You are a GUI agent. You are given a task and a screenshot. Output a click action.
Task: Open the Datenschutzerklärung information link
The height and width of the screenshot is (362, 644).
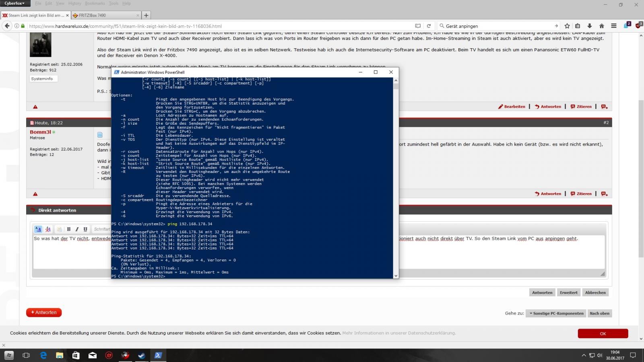[399, 333]
